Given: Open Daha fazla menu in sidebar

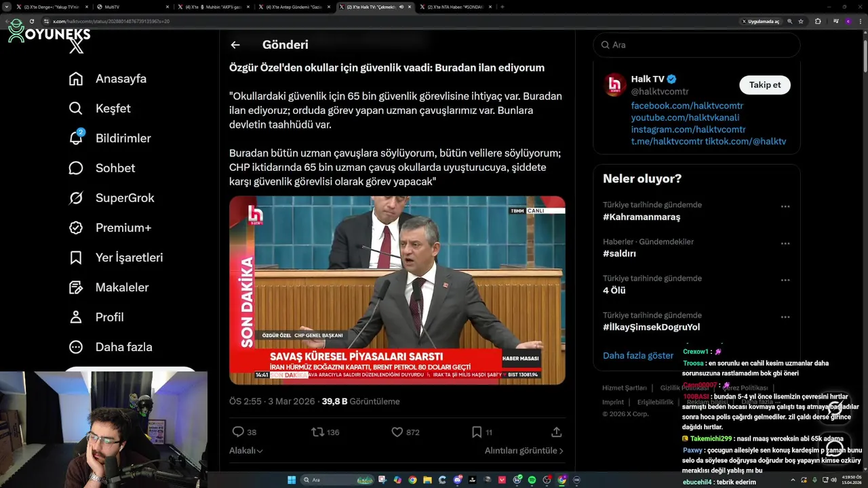Looking at the screenshot, I should tap(111, 347).
